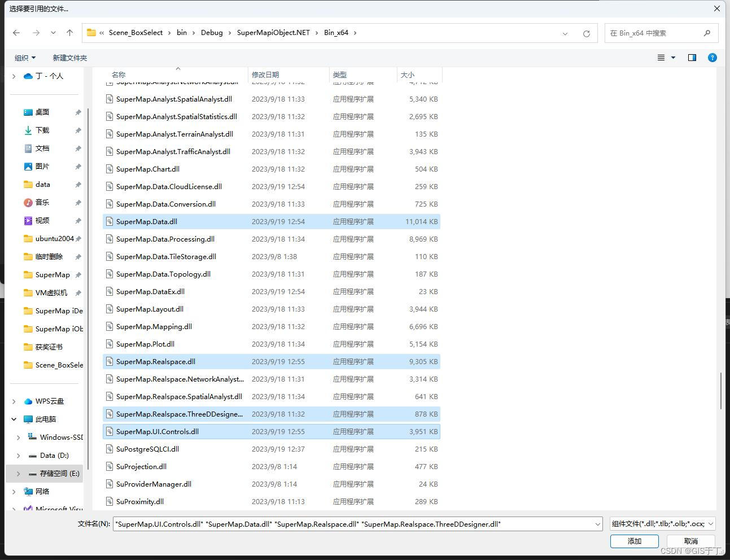Create a folder with 新建文件夹
The image size is (730, 560).
pos(69,58)
